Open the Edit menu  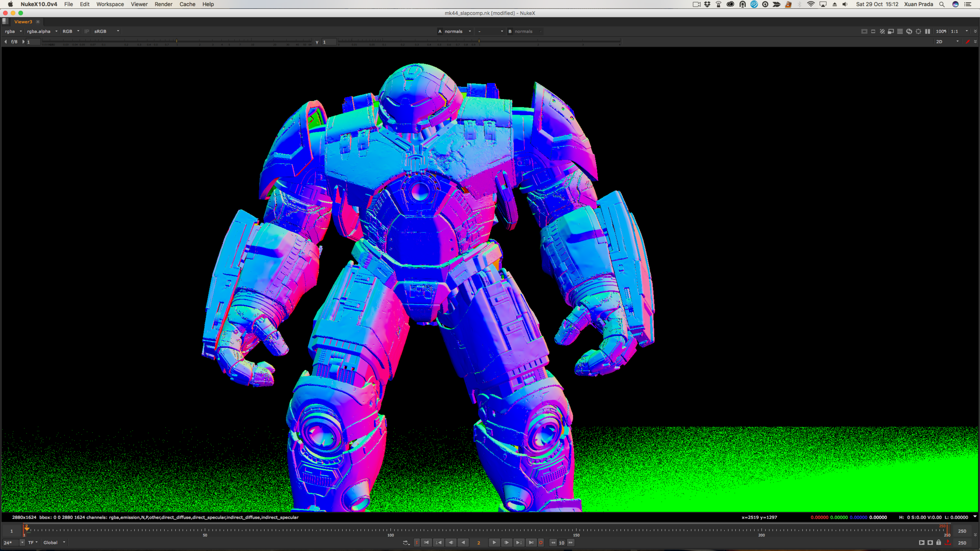85,4
